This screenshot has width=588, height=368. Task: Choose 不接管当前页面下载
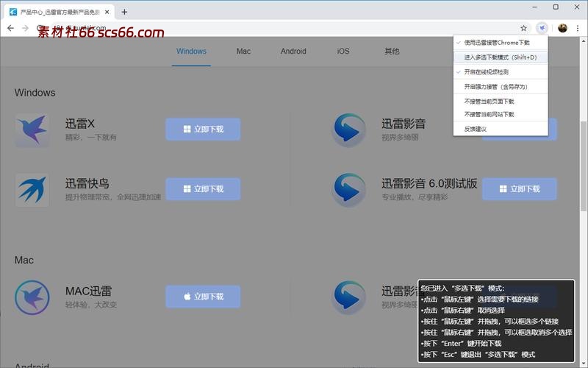tap(501, 102)
